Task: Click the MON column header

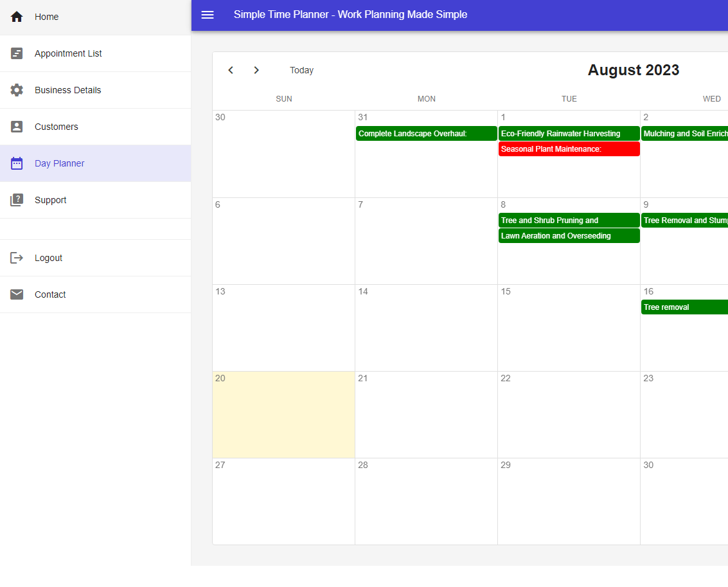Action: [x=426, y=99]
